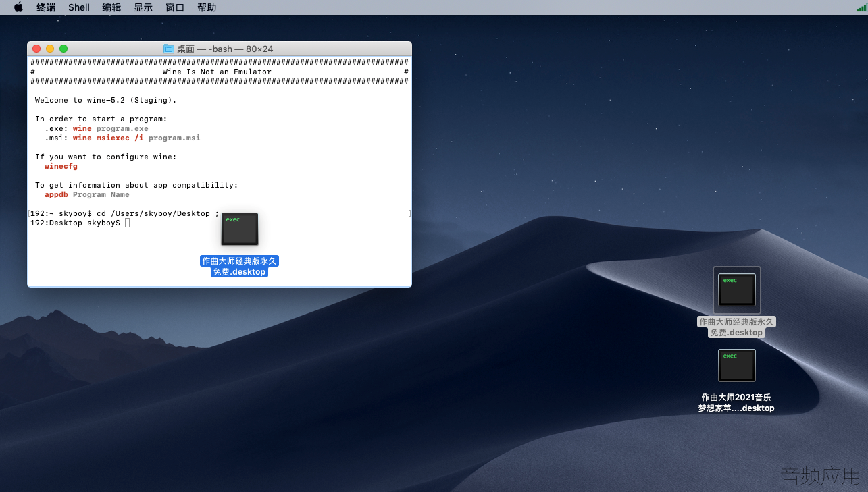
Task: Open the 窗口 menu
Action: tap(175, 7)
